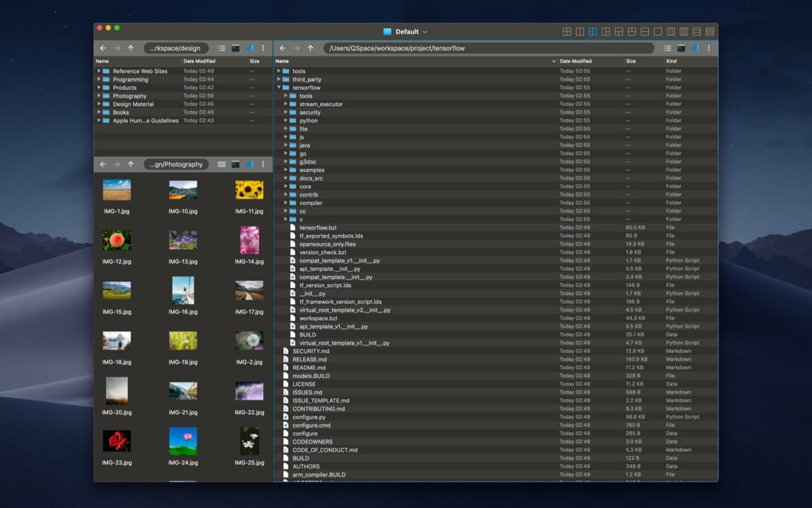Screen dimensions: 812x508
Task: Toggle list view mode in design pane
Action: tap(222, 48)
